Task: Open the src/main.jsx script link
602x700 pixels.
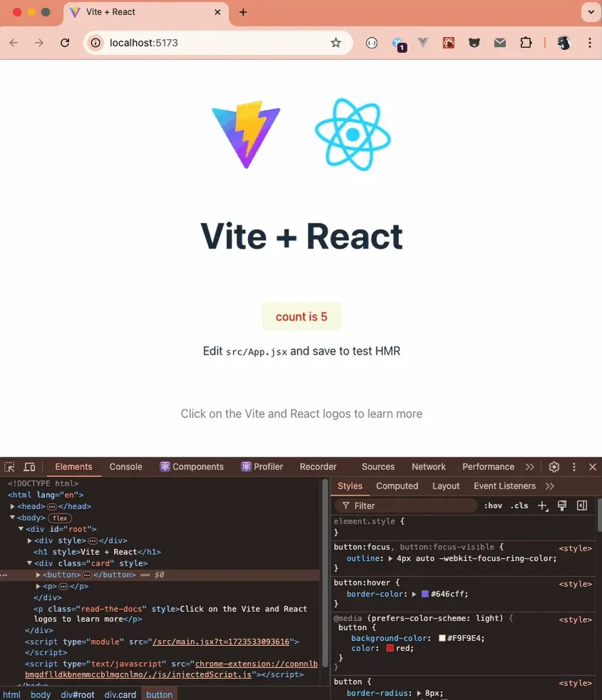Action: pyautogui.click(x=221, y=642)
